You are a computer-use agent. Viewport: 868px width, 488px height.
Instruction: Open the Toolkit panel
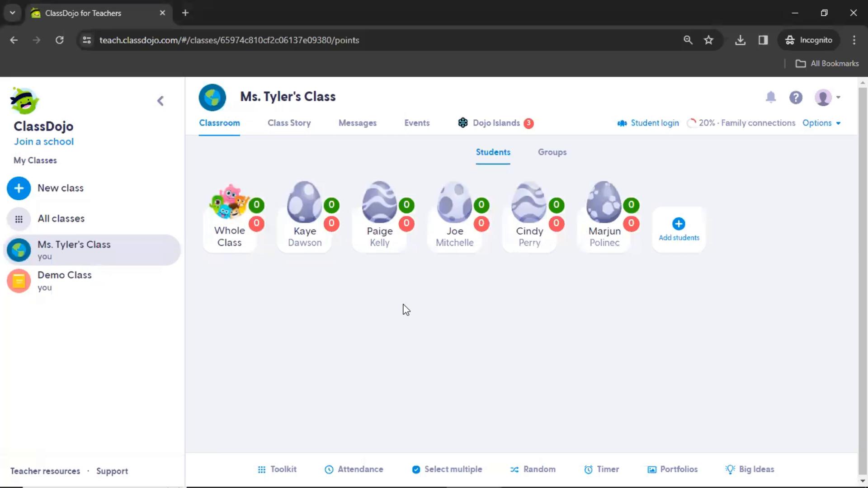pyautogui.click(x=277, y=470)
